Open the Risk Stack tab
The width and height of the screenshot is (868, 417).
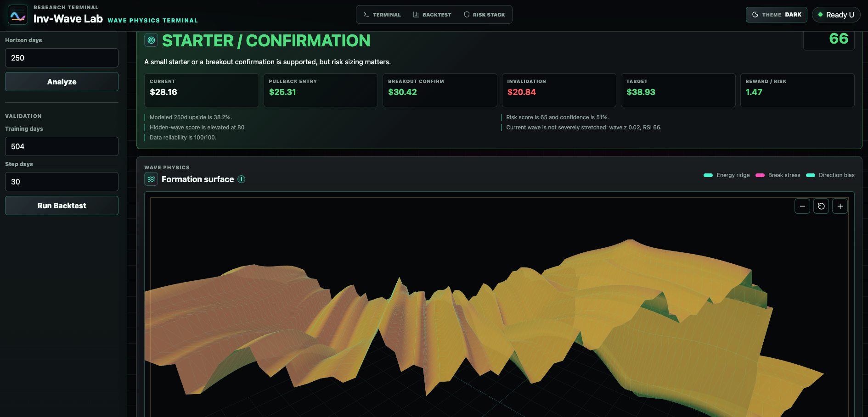[484, 15]
